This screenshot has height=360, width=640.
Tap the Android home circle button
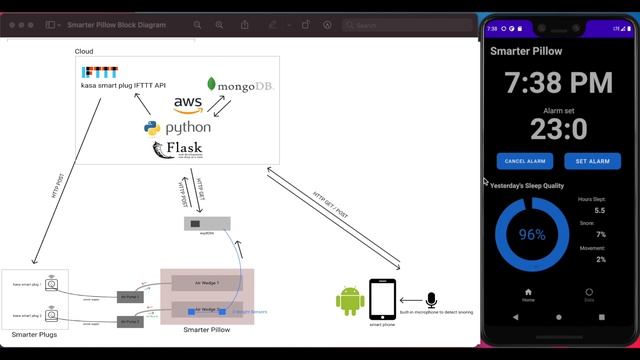[x=559, y=317]
